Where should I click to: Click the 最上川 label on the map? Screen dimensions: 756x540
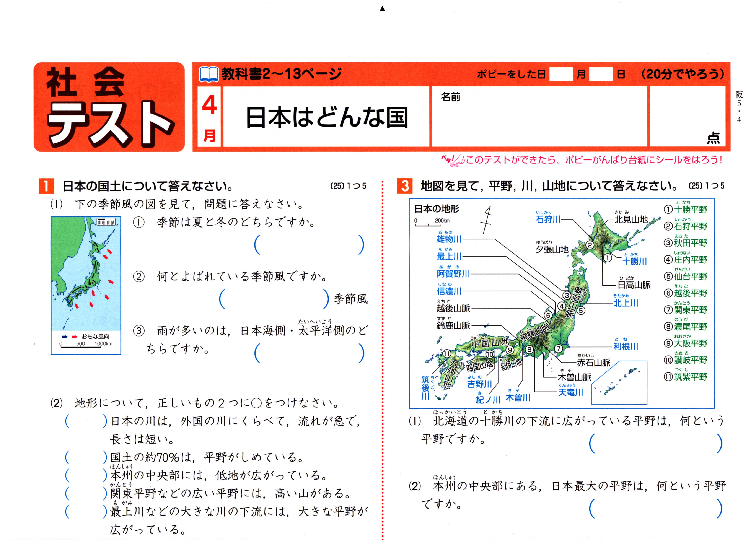click(x=449, y=254)
